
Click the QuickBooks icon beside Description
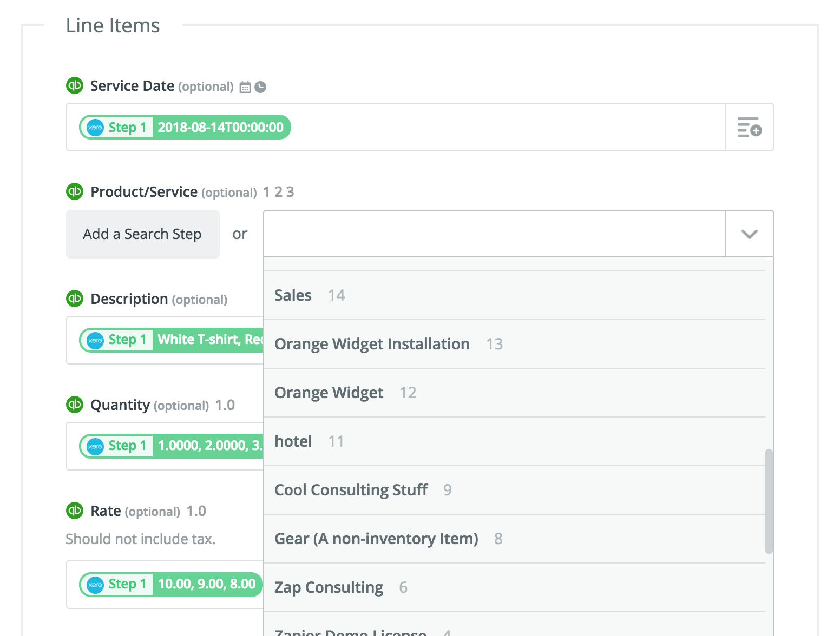[x=75, y=299]
